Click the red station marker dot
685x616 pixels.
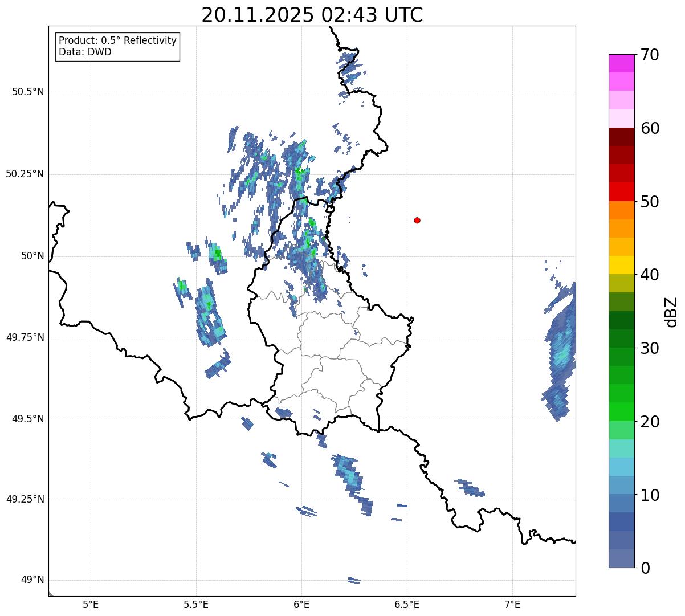tap(417, 220)
